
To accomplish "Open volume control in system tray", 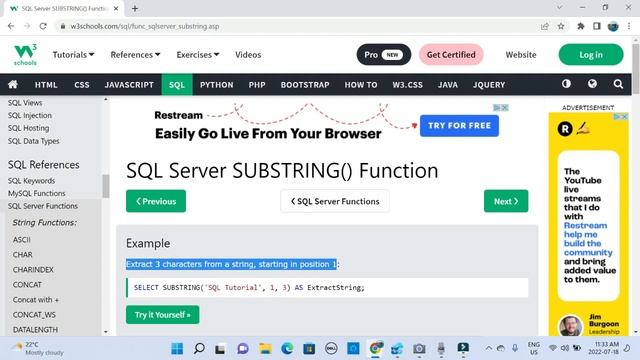I will [x=565, y=348].
